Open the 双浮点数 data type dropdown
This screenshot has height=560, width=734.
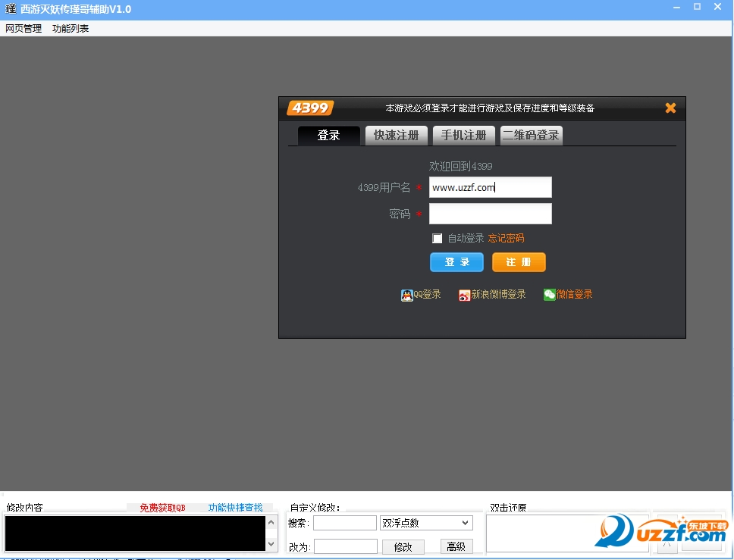pos(426,523)
